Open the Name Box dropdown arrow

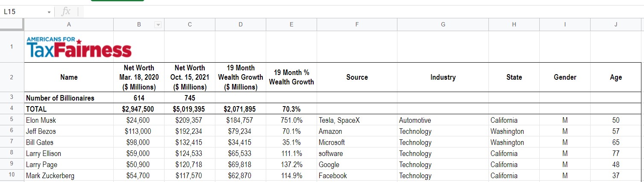click(x=50, y=12)
